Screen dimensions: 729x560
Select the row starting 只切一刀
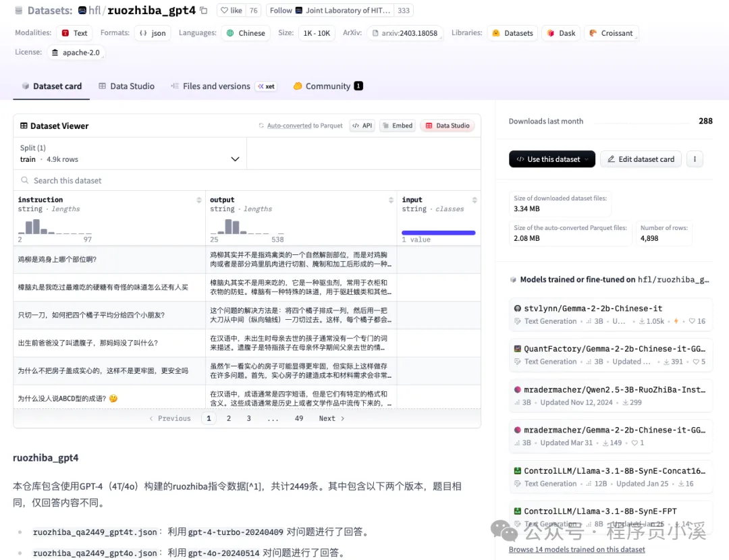[247, 315]
